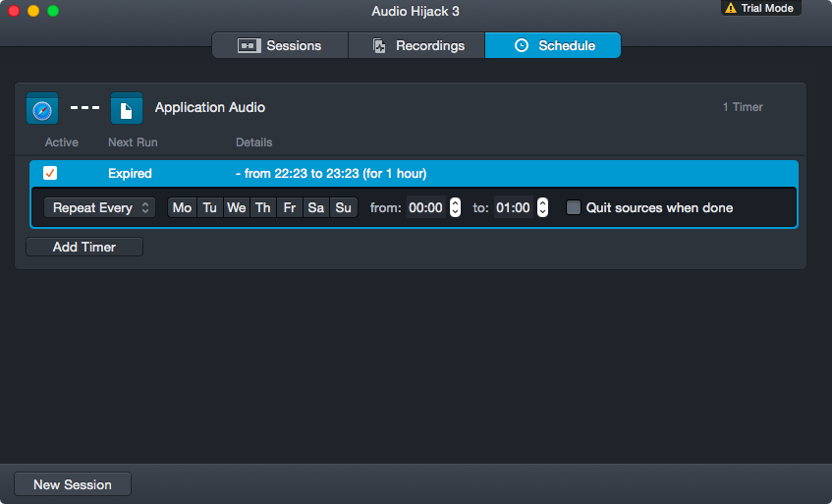Toggle Sunday in repeat days
Screen dimensions: 832x504
[x=343, y=207]
